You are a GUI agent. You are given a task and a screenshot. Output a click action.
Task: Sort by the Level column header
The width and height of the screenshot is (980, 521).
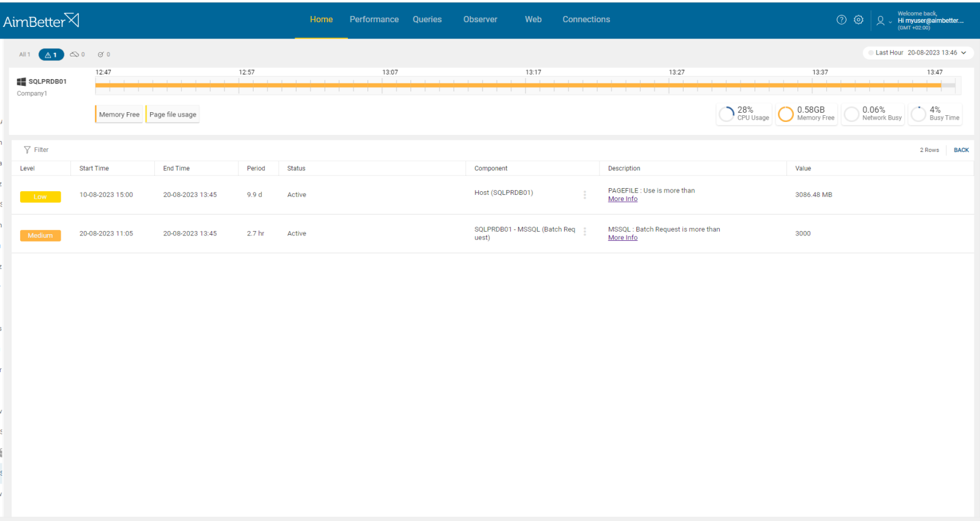coord(28,169)
